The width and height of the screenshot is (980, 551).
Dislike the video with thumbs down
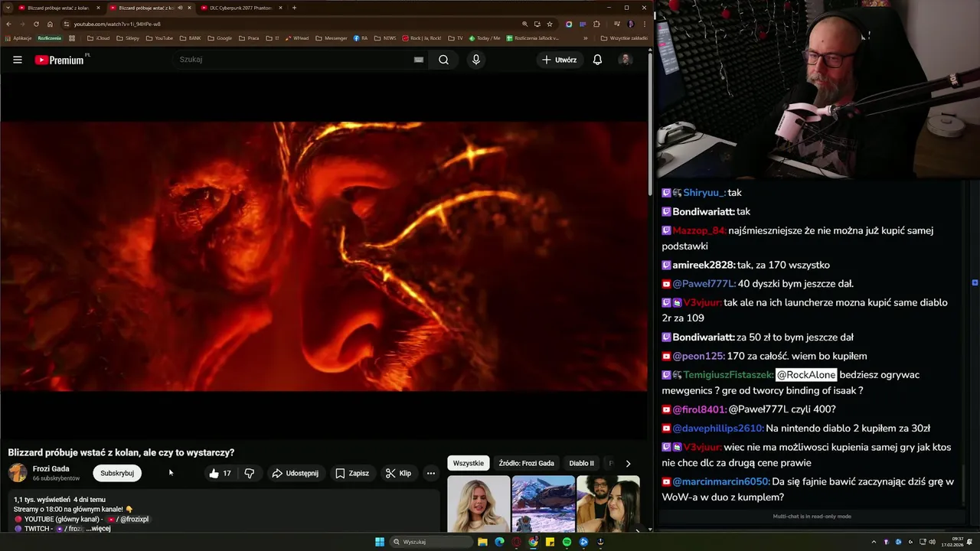tap(250, 473)
